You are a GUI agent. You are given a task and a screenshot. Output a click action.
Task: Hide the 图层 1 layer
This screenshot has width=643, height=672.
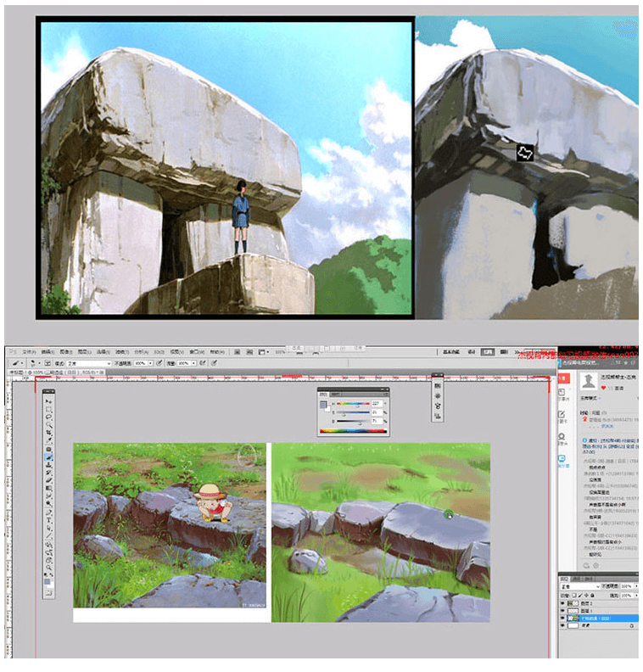(562, 611)
